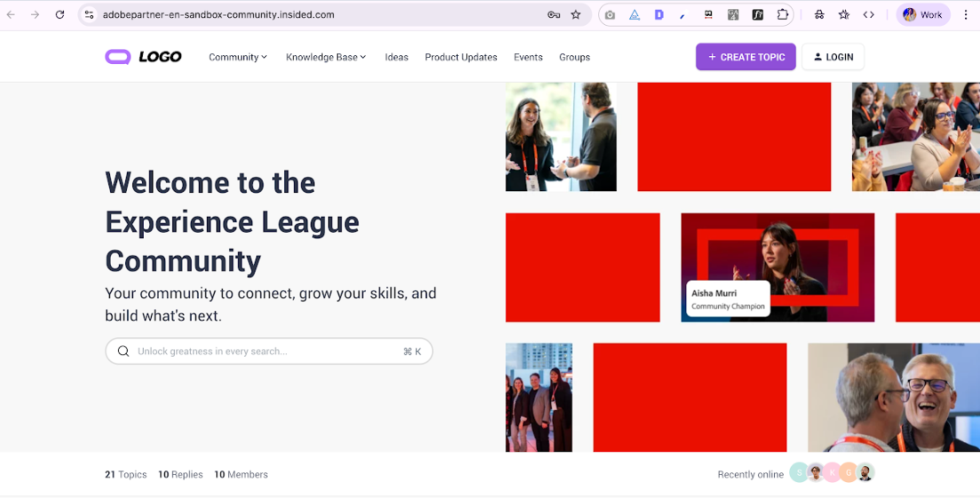The image size is (980, 498).
Task: Focus the 'Unlock greatness in every search' field
Action: [268, 351]
